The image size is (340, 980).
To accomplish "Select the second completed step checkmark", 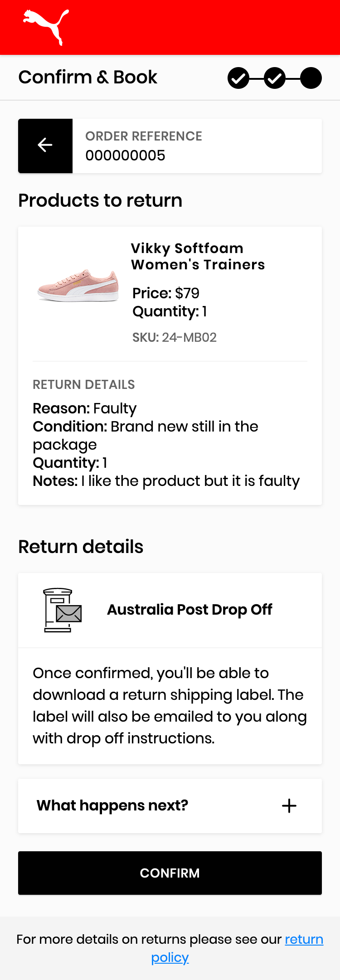I will [x=275, y=78].
